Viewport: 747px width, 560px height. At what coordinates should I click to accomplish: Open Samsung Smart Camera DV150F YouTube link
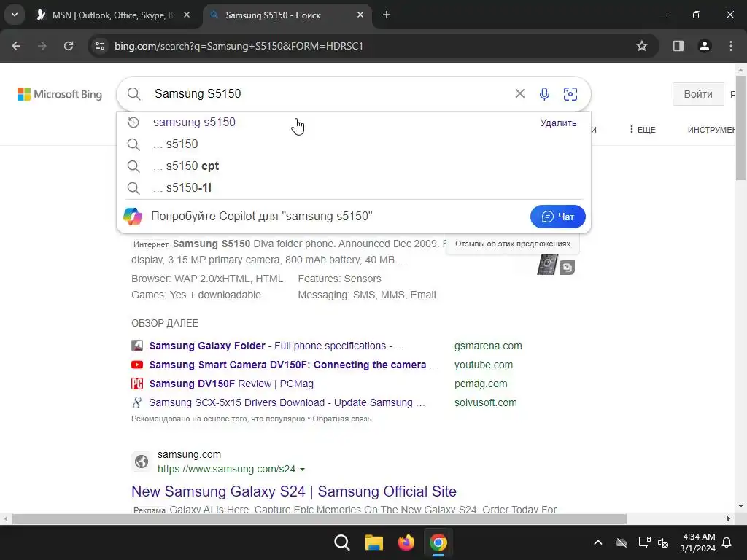coord(293,365)
